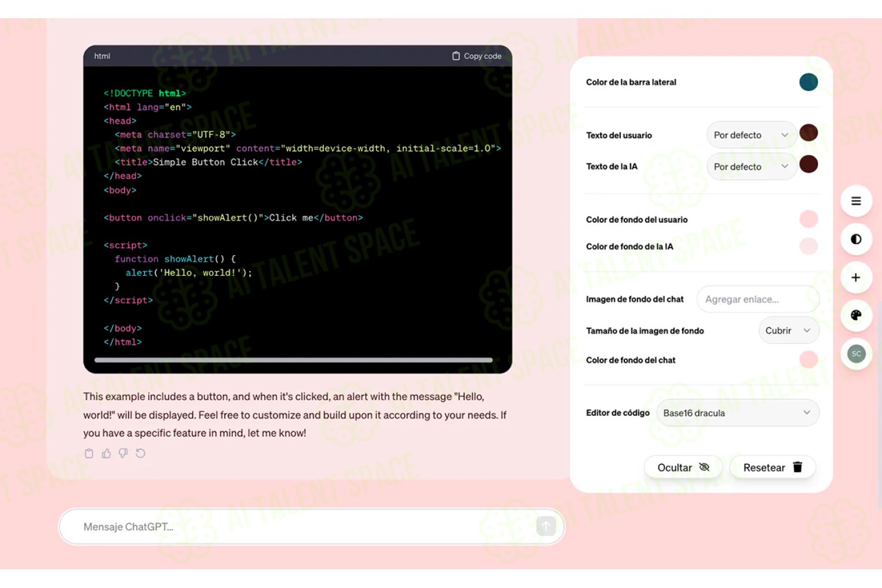Click 'Color de la barra lateral' label

pos(631,82)
